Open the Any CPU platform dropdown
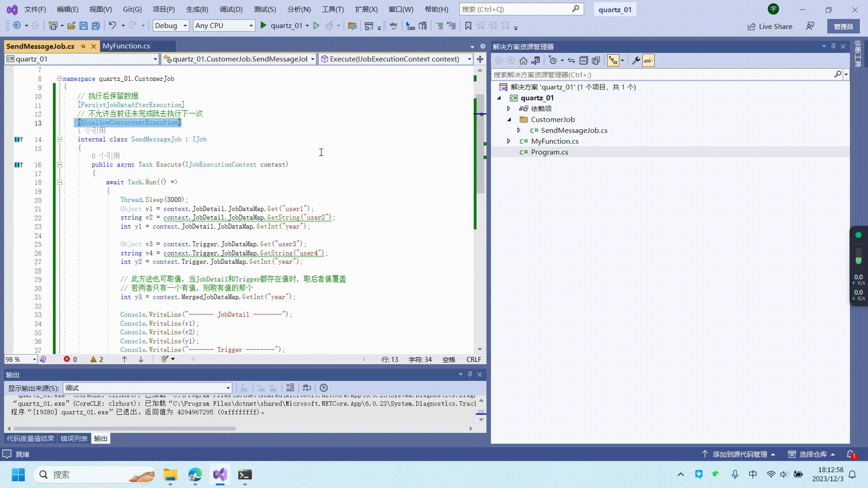 pyautogui.click(x=224, y=26)
